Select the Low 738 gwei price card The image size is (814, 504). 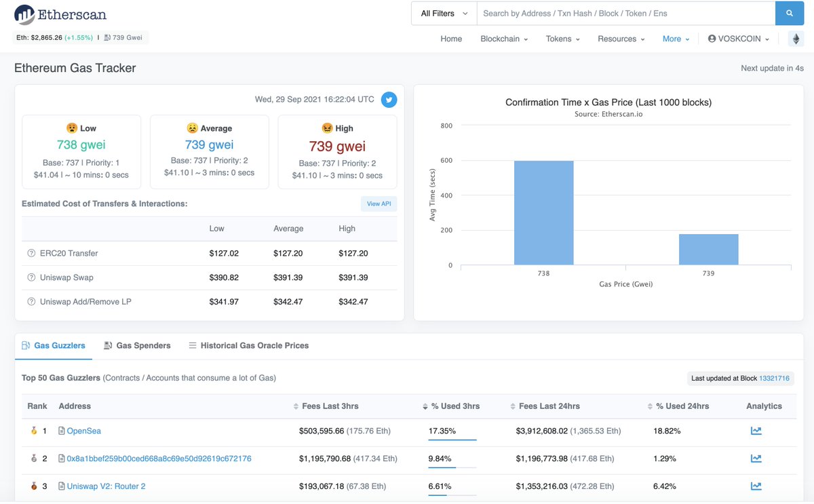[81, 151]
